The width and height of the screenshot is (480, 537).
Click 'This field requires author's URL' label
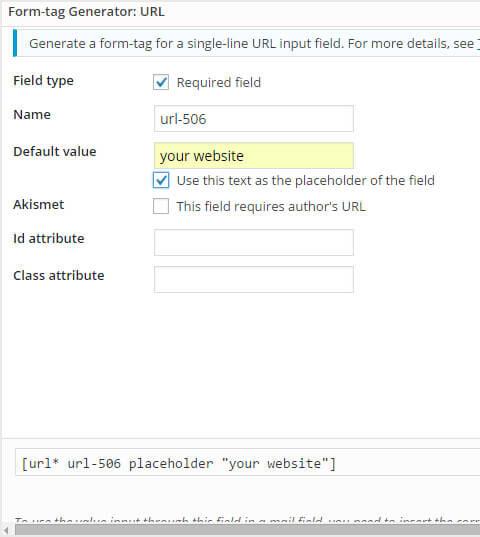pos(271,207)
